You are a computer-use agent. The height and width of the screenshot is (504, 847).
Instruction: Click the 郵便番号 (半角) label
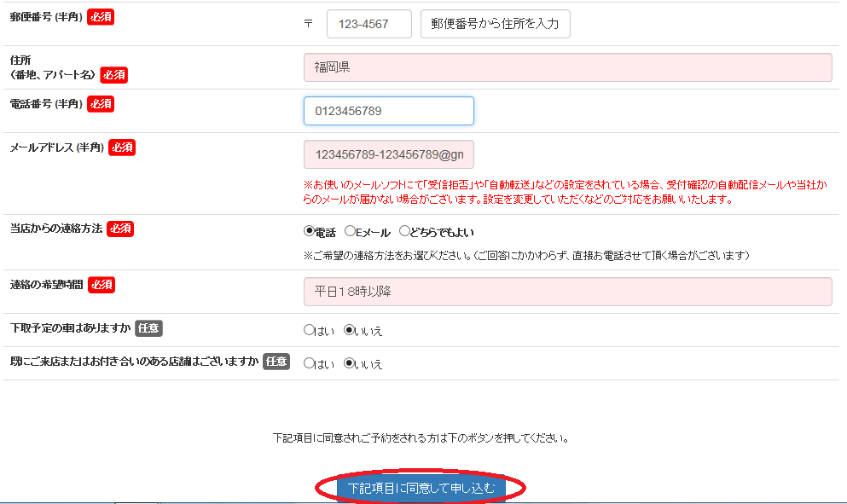[x=46, y=17]
